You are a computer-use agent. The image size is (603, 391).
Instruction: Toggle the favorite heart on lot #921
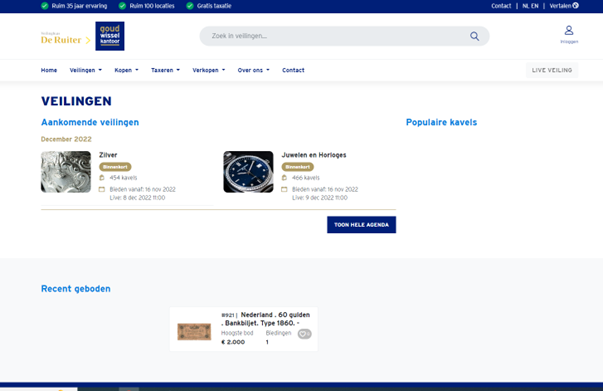(x=305, y=334)
